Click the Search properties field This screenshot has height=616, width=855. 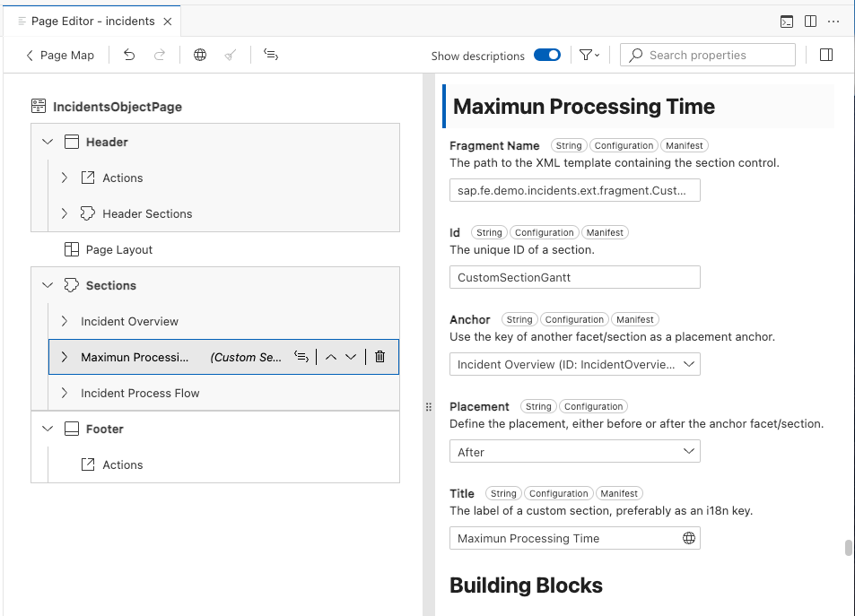click(709, 56)
